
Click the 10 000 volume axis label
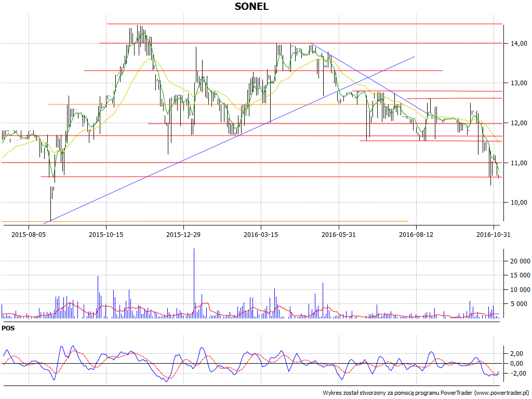[x=520, y=289]
